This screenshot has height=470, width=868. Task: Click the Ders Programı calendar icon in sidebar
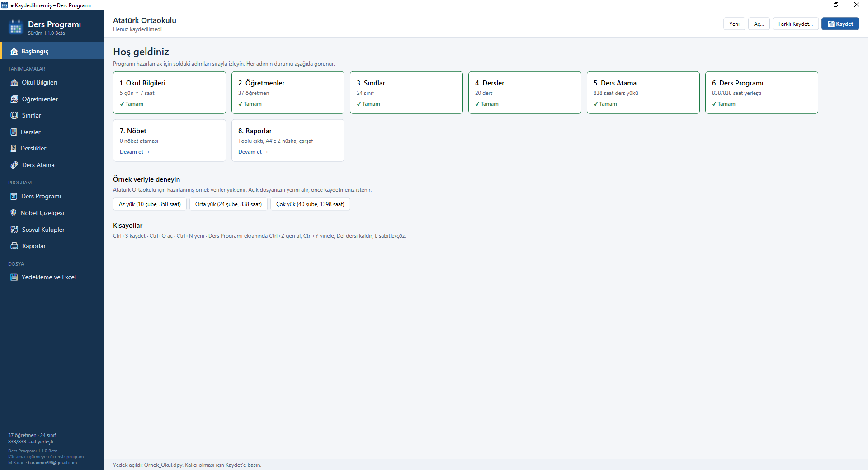[x=14, y=196]
